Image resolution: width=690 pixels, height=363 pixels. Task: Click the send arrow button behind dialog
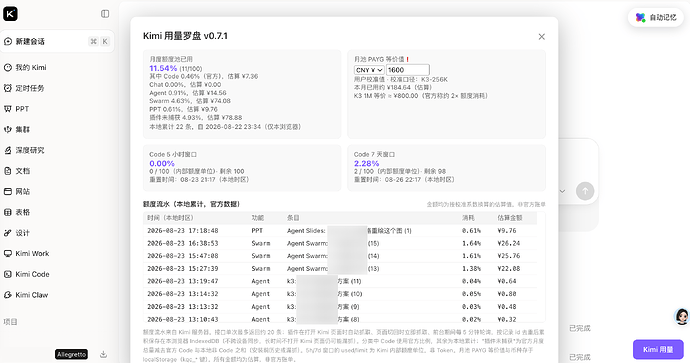tap(585, 191)
